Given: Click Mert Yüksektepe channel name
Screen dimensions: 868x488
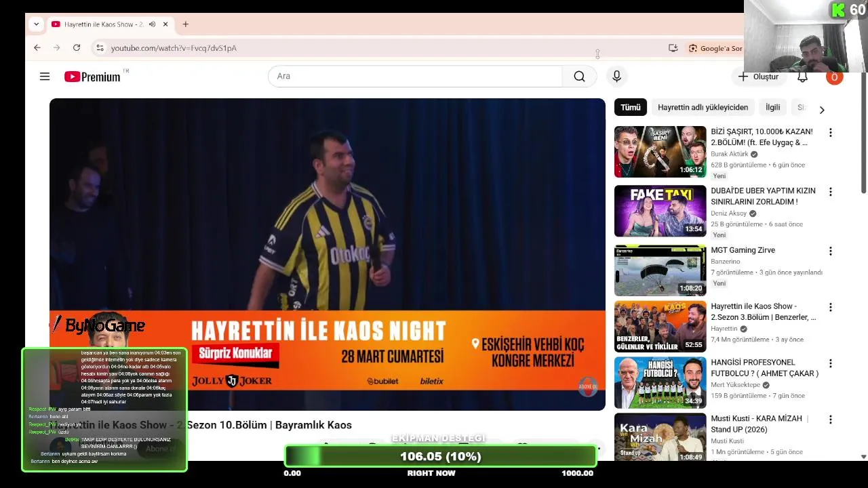Looking at the screenshot, I should click(x=735, y=385).
